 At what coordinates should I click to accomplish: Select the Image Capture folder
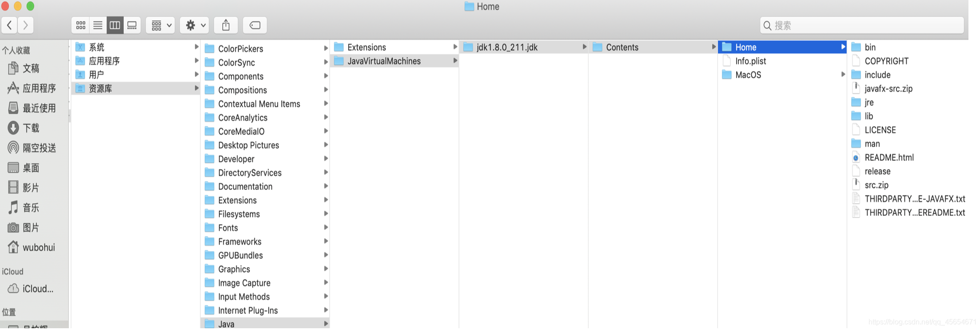pos(265,283)
